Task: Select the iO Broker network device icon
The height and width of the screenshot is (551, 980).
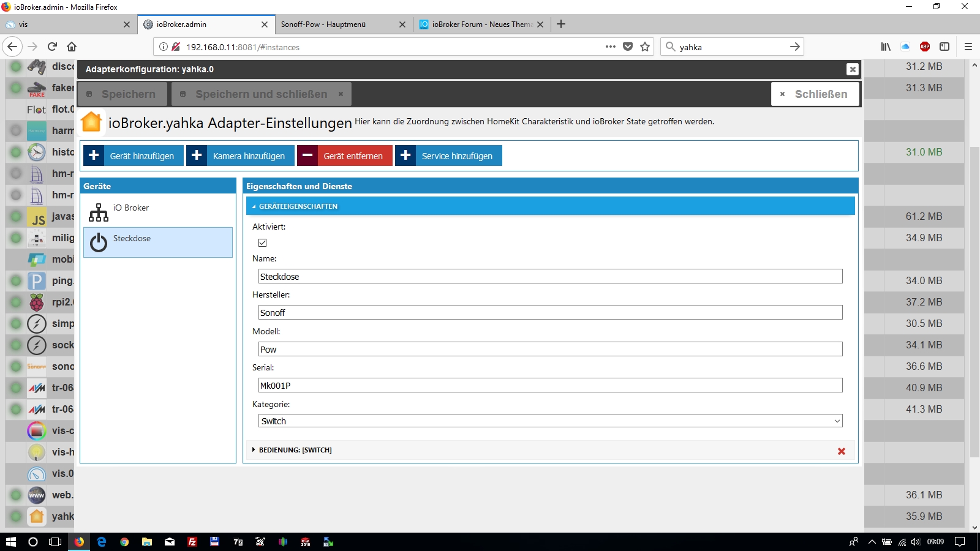Action: click(99, 212)
